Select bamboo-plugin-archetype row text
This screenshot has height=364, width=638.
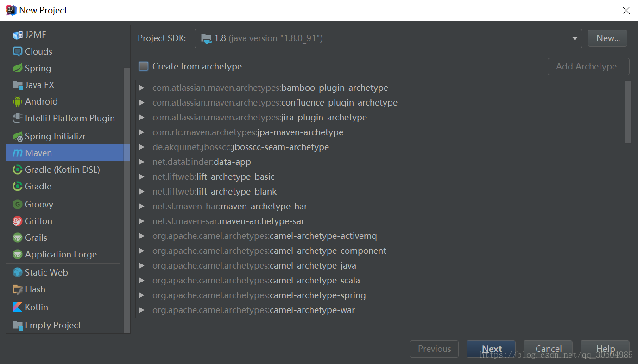[x=270, y=88]
